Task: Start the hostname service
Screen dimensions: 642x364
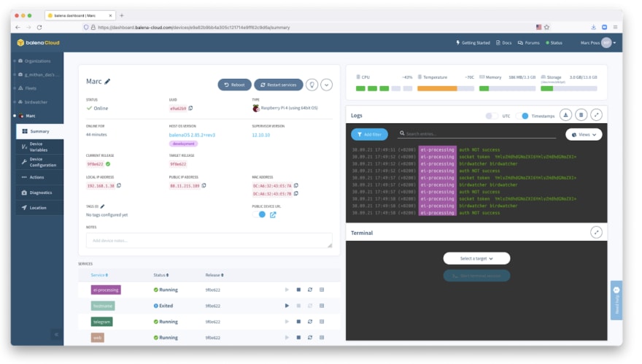Action: pyautogui.click(x=287, y=306)
